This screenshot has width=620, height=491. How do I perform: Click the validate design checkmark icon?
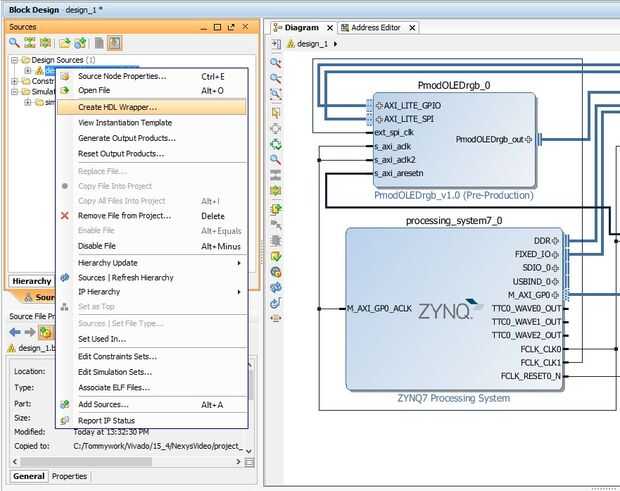(276, 257)
